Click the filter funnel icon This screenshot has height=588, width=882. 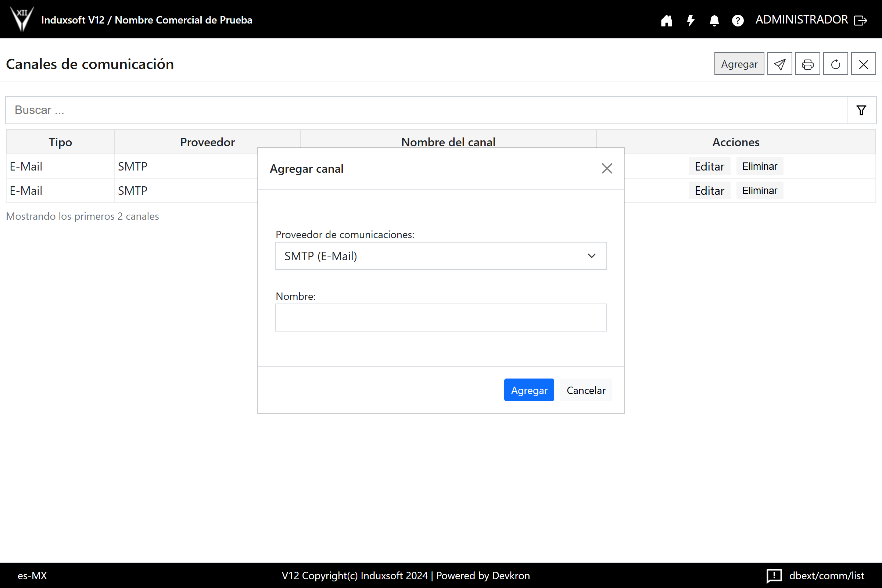click(861, 110)
